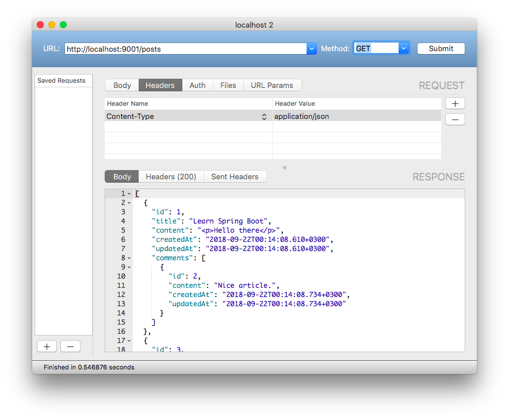Show response Headers (200) tab

point(171,177)
